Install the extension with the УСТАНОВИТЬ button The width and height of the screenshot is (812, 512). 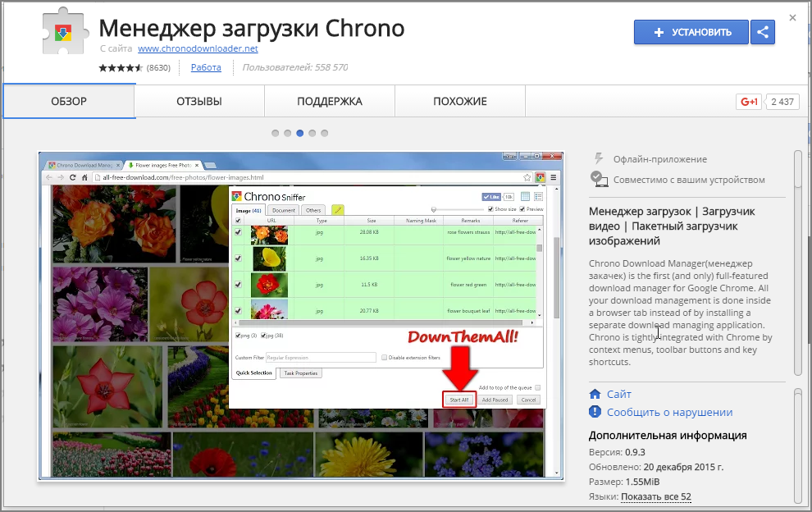pos(691,32)
